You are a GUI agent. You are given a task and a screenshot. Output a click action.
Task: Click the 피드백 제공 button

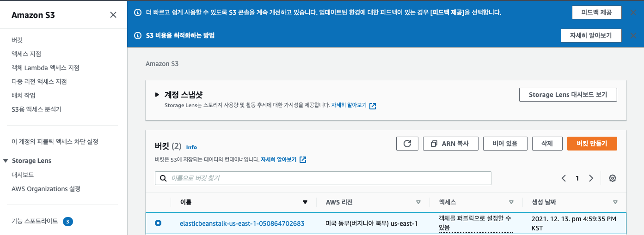click(596, 12)
